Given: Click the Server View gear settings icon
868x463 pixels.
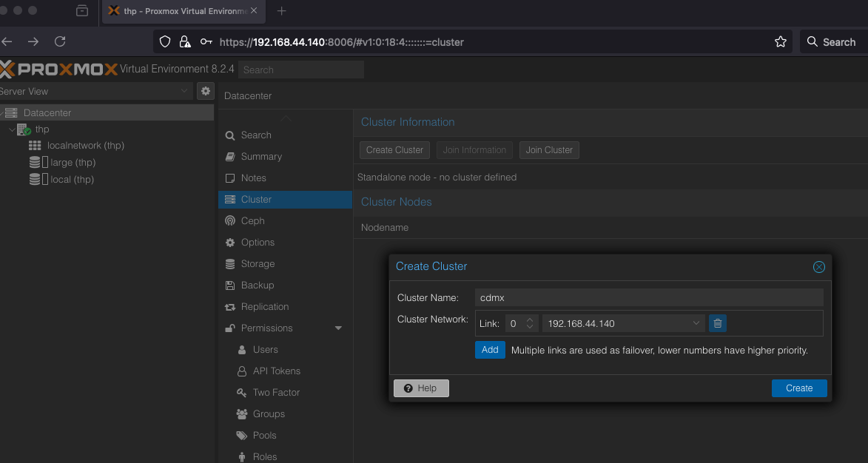Looking at the screenshot, I should point(206,91).
